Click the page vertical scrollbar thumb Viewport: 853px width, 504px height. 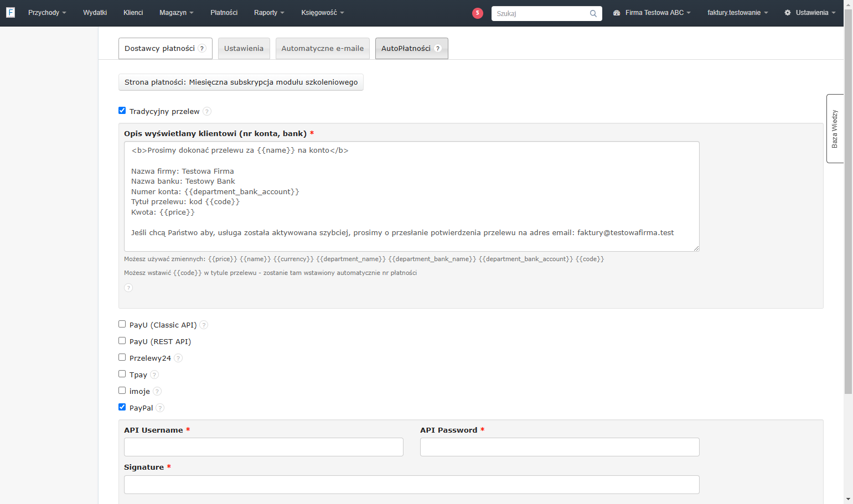(848, 202)
